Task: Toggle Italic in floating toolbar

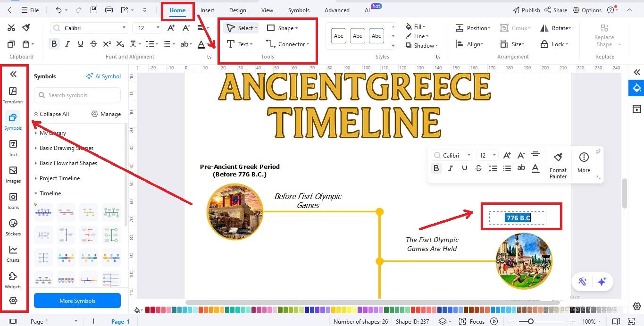Action: pyautogui.click(x=451, y=168)
